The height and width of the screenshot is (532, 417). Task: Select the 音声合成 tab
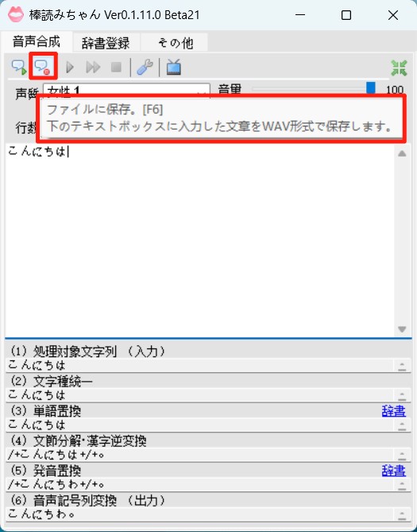click(37, 41)
